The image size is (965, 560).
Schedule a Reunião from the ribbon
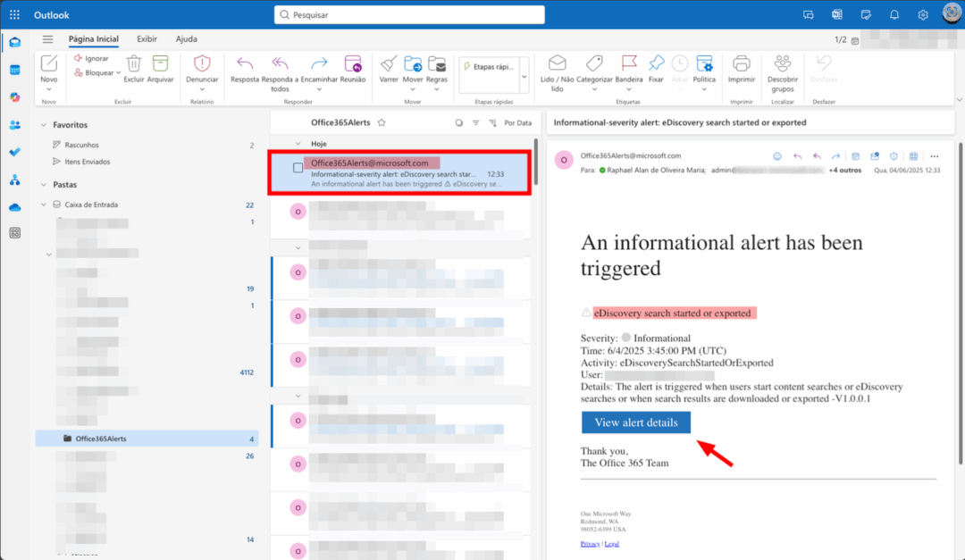coord(353,69)
